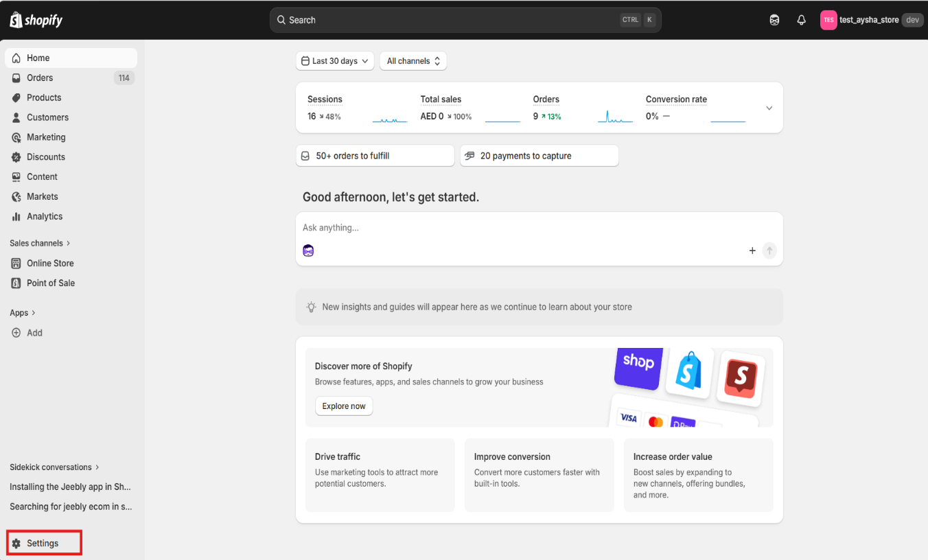Click the Markets globe icon
This screenshot has width=928, height=560.
(x=16, y=197)
